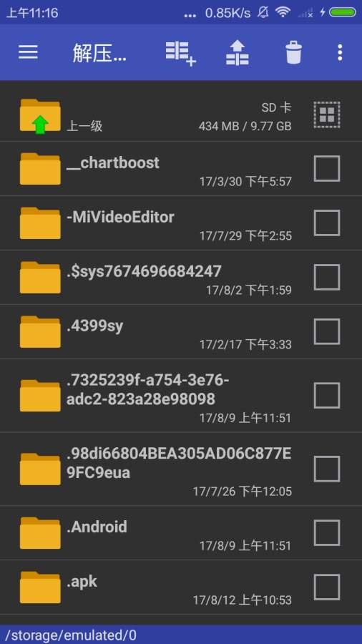The width and height of the screenshot is (362, 644).
Task: Tap the Wi-Fi status bar icon
Action: coord(283,12)
